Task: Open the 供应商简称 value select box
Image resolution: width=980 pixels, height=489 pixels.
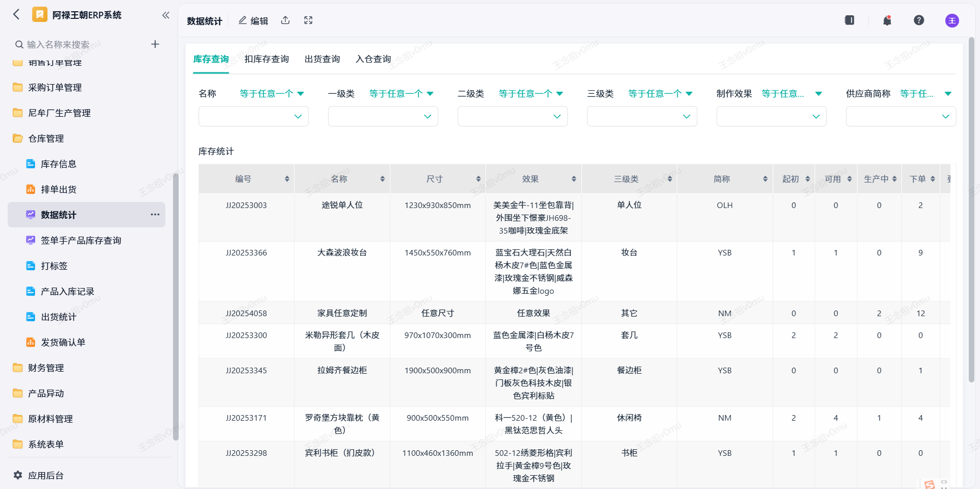Action: pyautogui.click(x=901, y=116)
